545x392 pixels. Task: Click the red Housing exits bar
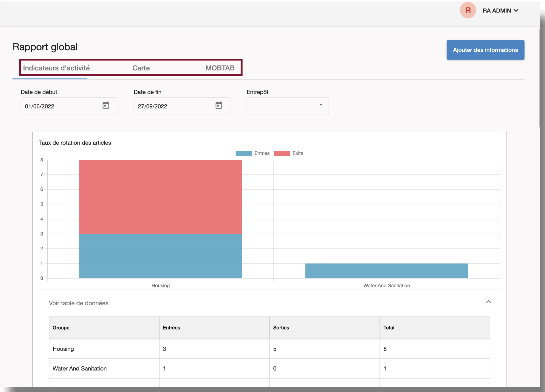tap(160, 197)
